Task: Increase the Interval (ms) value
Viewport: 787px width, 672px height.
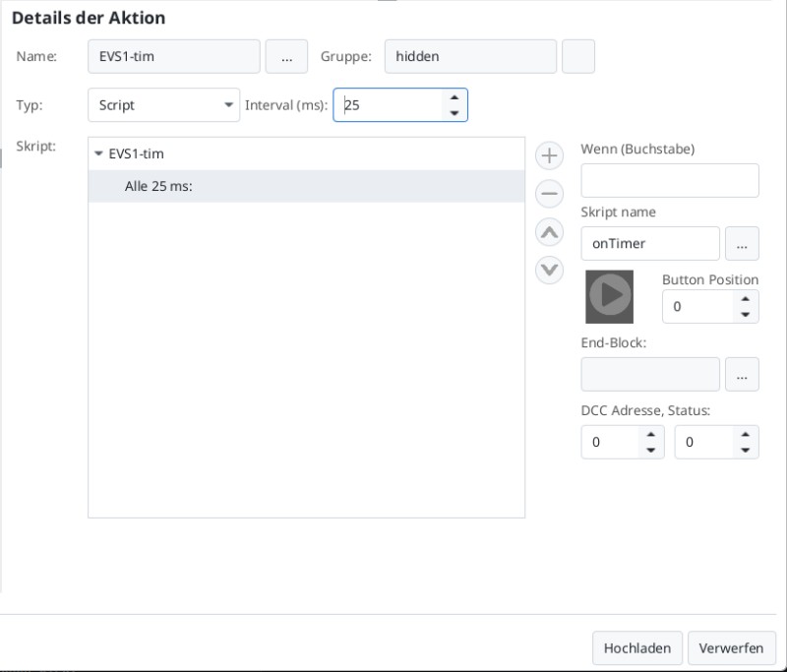Action: (454, 97)
